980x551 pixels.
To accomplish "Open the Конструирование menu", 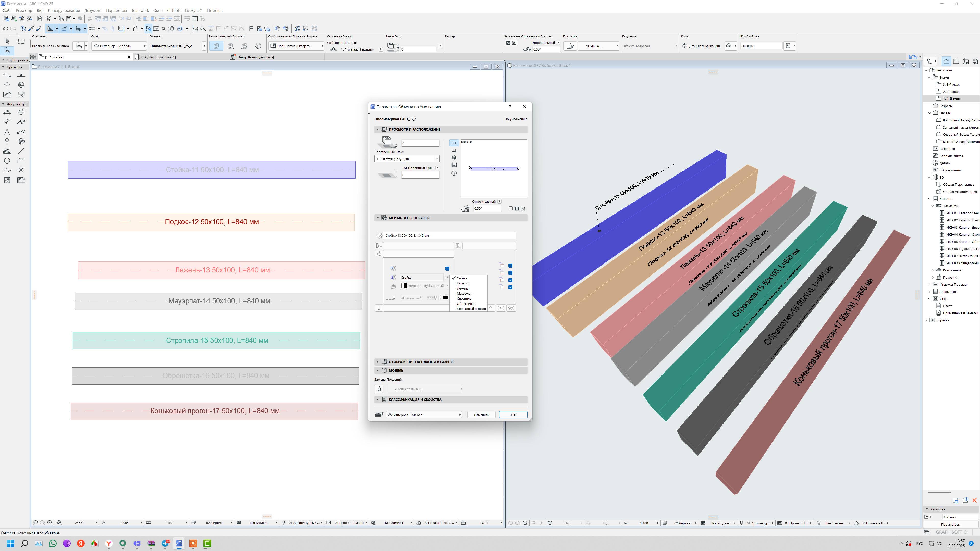I will coord(64,11).
